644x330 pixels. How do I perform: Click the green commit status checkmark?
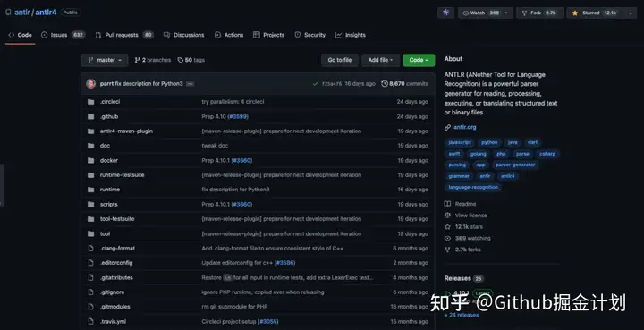[315, 84]
